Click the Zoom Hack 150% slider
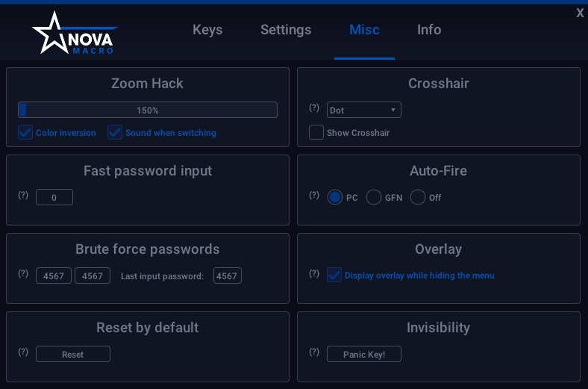This screenshot has height=389, width=588. tap(148, 111)
